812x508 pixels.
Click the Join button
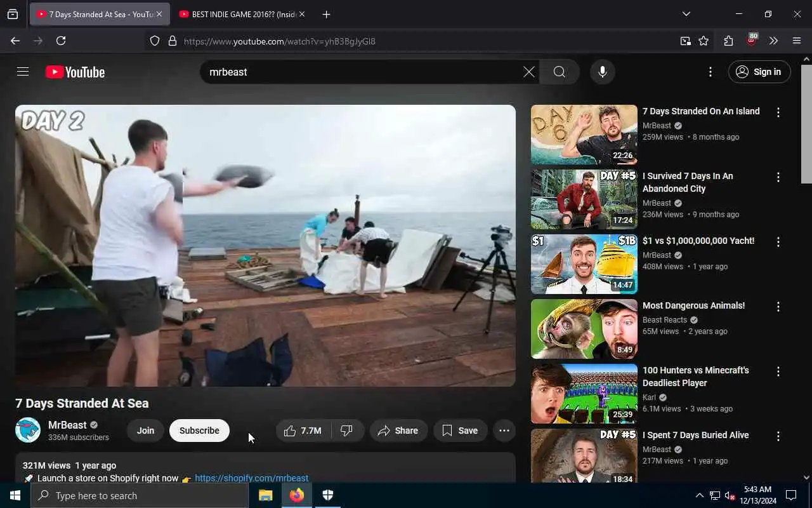pos(145,431)
